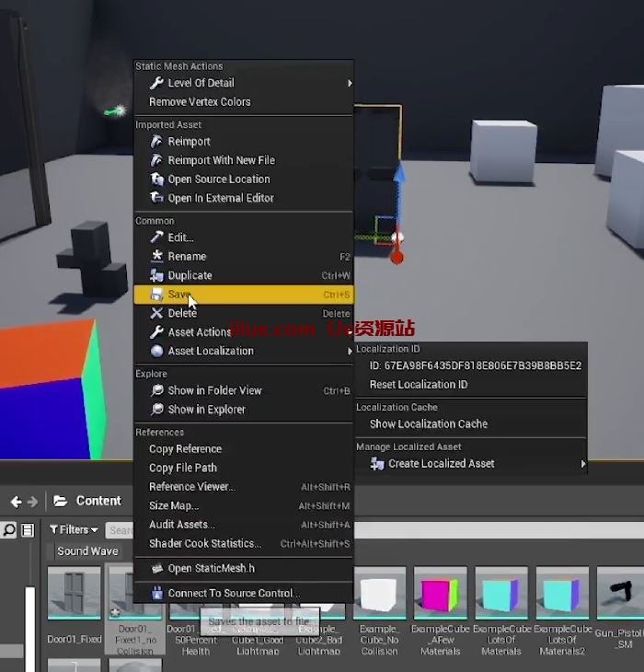Click the Duplicate asset icon
The width and height of the screenshot is (644, 672).
(x=156, y=275)
